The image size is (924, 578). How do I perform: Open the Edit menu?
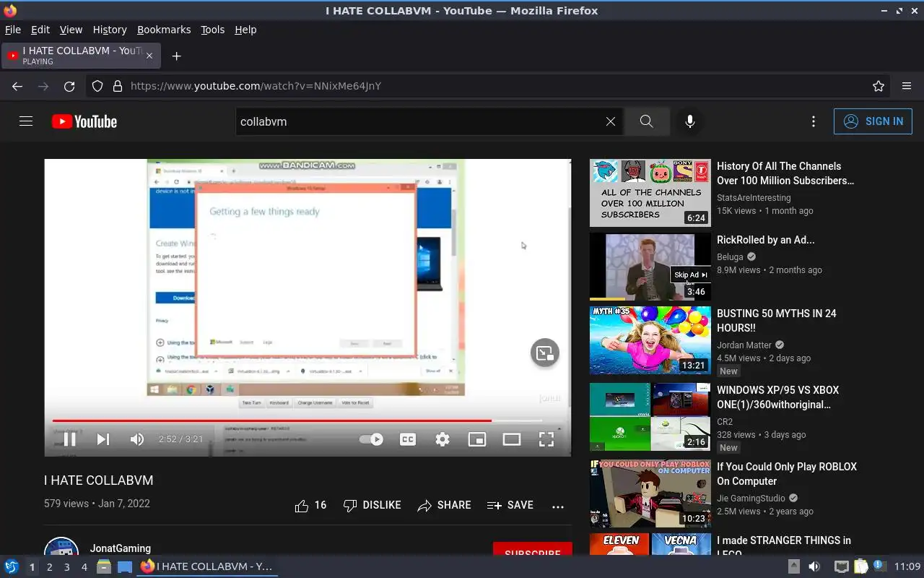pos(40,30)
